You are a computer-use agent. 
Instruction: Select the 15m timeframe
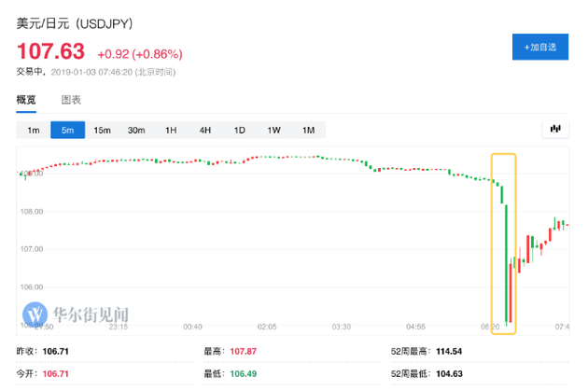102,130
